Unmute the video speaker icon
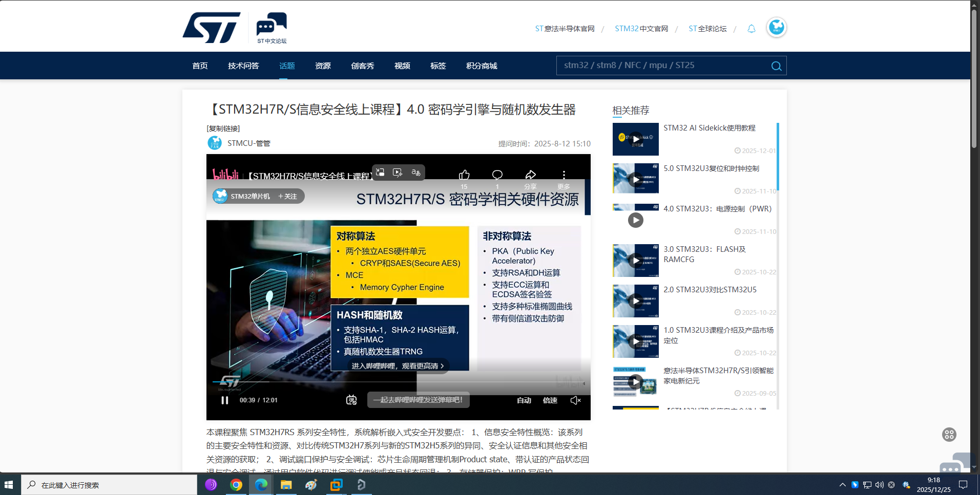This screenshot has height=495, width=980. pos(575,400)
